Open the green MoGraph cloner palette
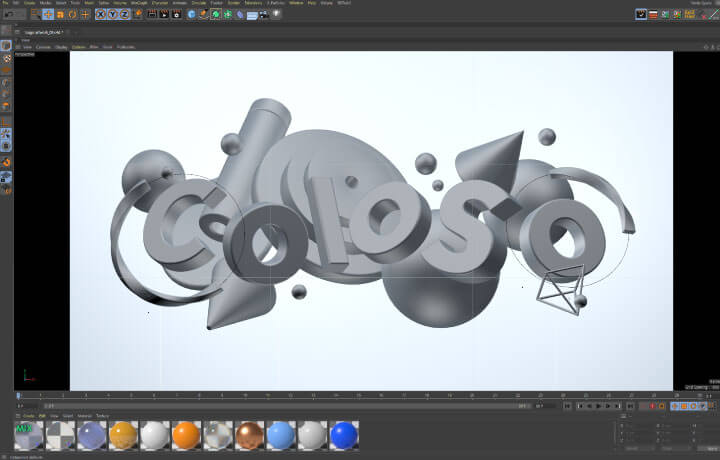 coord(228,14)
